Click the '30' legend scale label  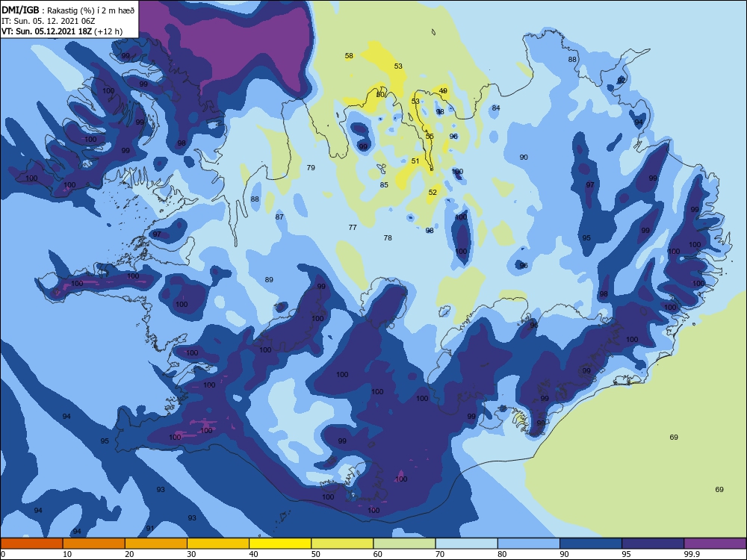[x=191, y=554]
